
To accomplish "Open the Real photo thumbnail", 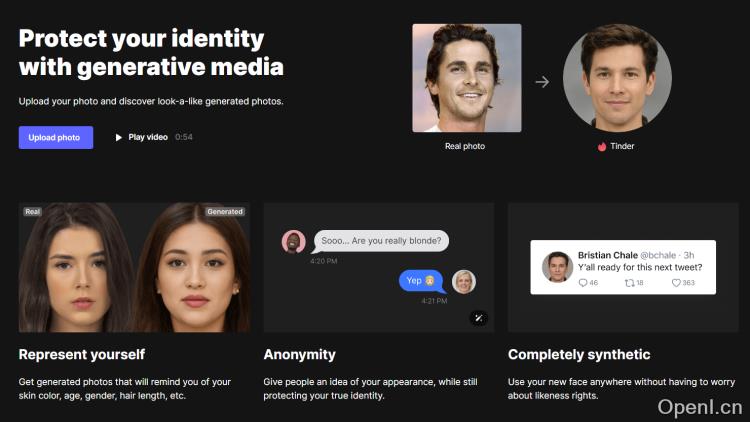I will click(467, 78).
